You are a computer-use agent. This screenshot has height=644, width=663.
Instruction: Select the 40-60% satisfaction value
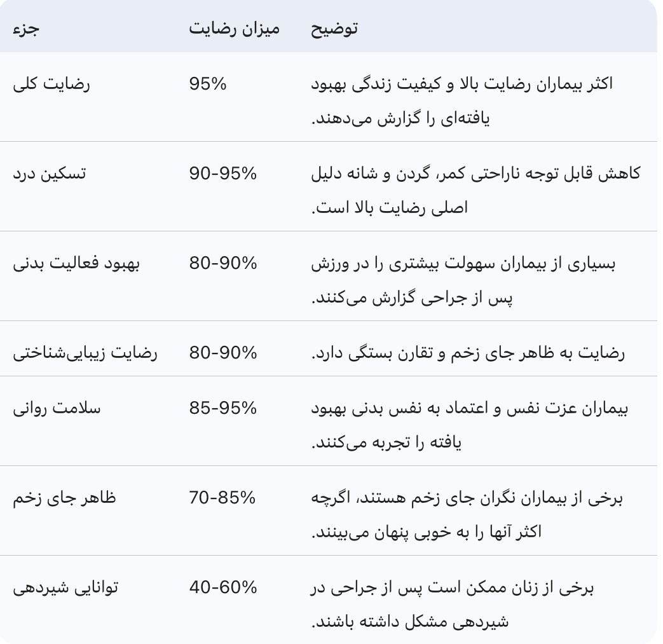click(x=223, y=587)
